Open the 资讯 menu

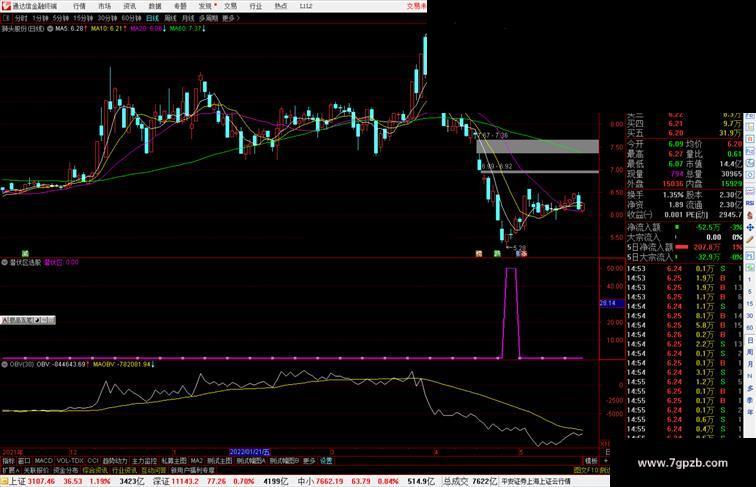(x=129, y=6)
